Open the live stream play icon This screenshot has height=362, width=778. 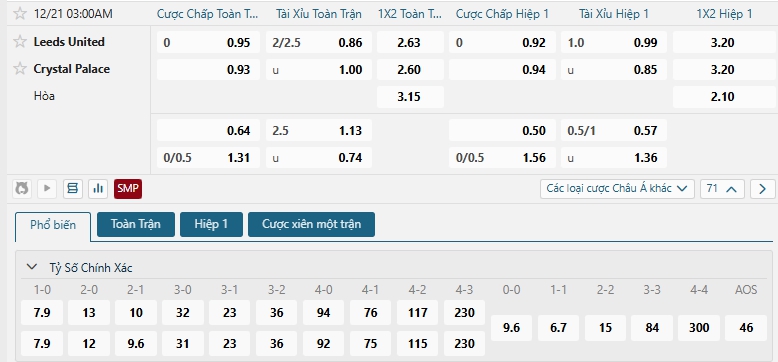47,188
